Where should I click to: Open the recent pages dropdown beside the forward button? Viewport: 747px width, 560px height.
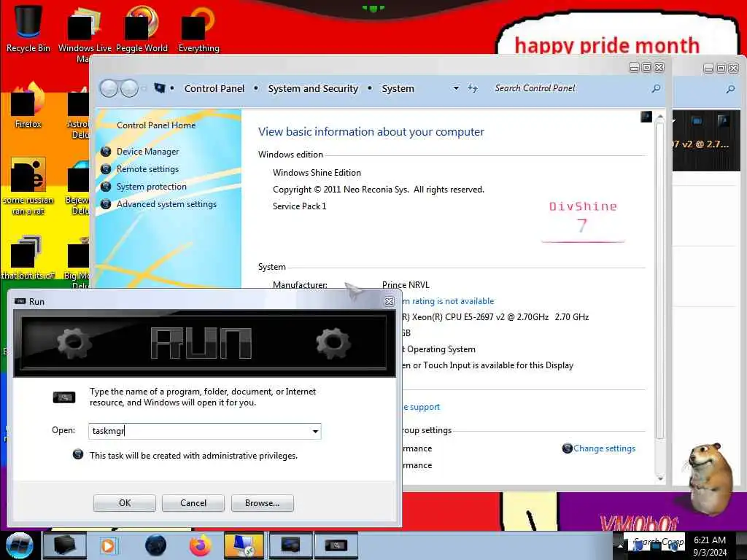[144, 88]
